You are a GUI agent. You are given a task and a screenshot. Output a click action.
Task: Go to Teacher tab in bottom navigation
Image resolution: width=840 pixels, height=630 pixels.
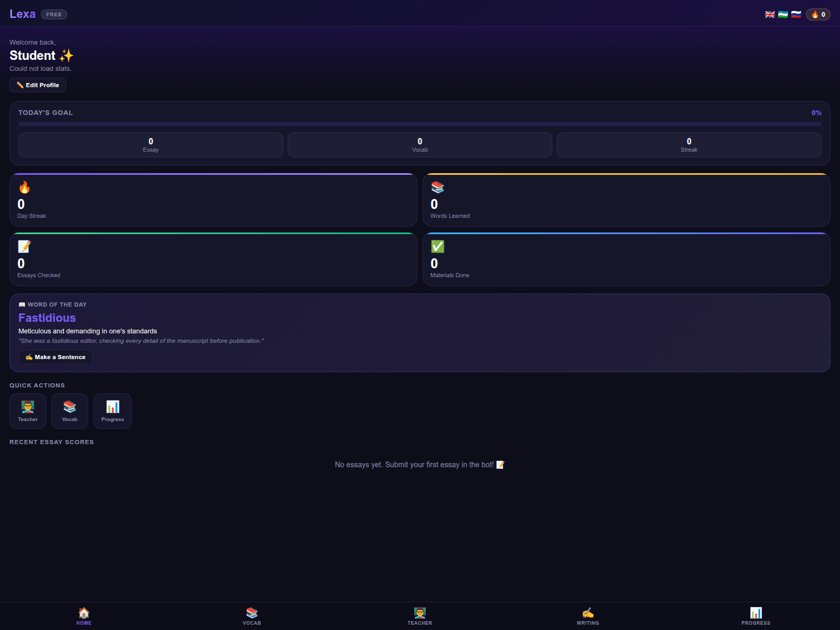coord(420,616)
